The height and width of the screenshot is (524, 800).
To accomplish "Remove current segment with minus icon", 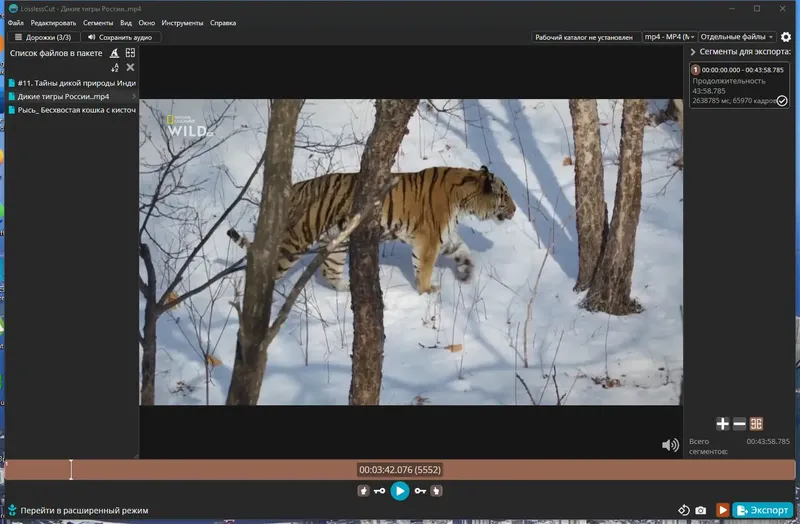I will [739, 424].
